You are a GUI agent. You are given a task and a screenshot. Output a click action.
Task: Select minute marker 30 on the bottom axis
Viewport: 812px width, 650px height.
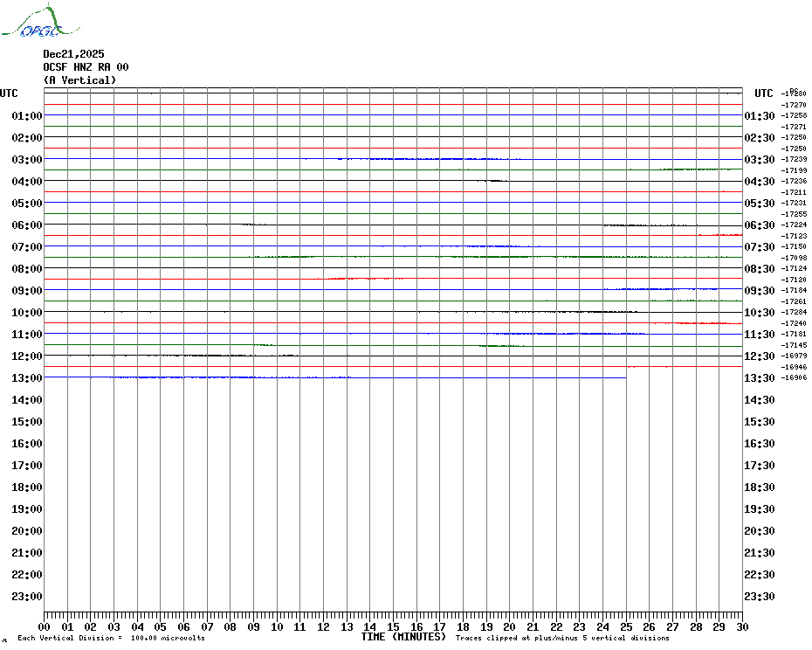(741, 626)
